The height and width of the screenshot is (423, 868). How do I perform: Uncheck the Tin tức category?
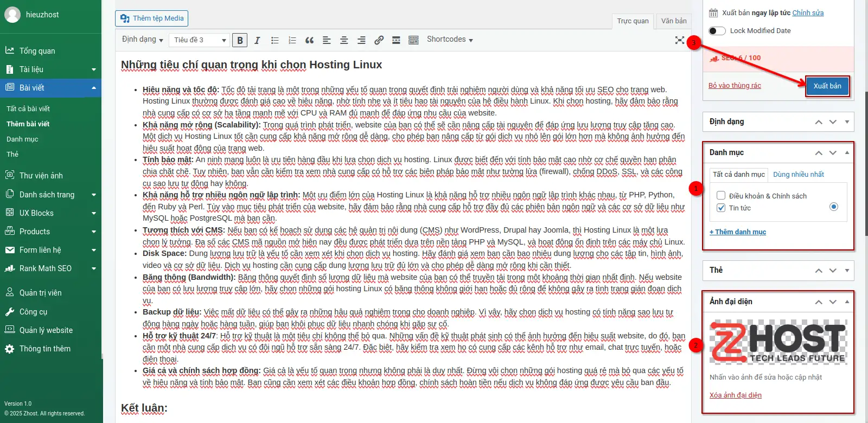(721, 208)
